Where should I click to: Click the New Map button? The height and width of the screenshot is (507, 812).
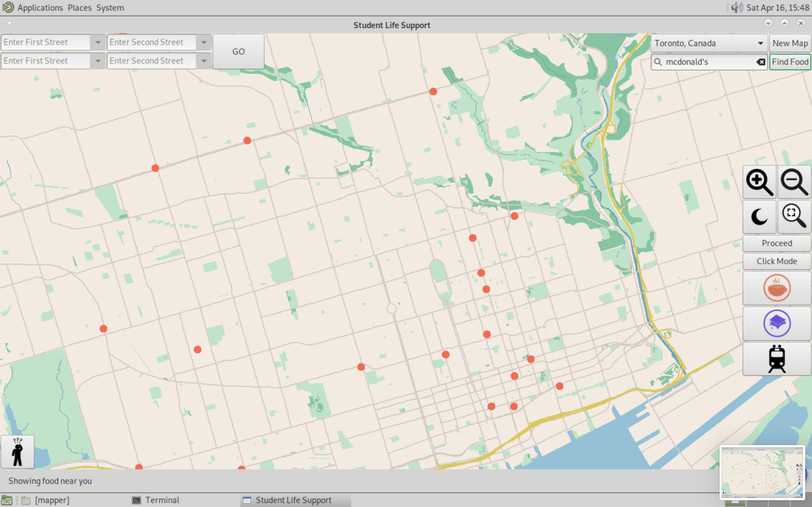coord(790,43)
